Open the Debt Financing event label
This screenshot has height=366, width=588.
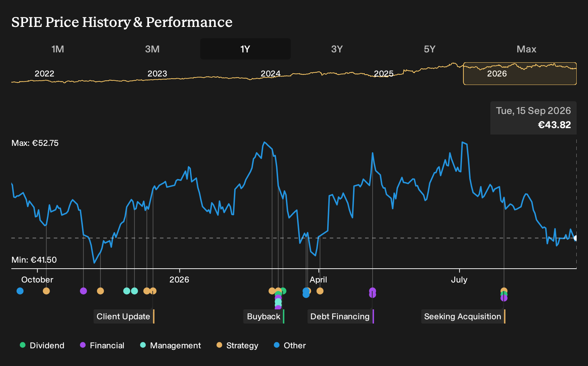tap(340, 316)
